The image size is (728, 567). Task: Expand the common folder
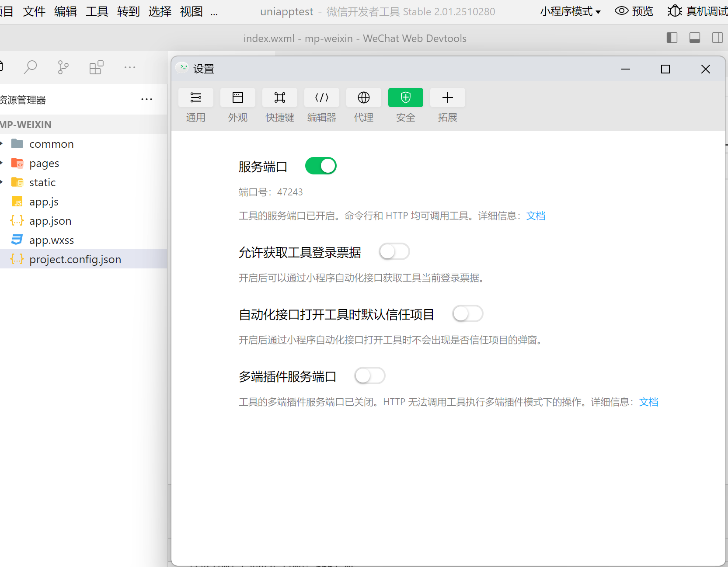click(51, 144)
